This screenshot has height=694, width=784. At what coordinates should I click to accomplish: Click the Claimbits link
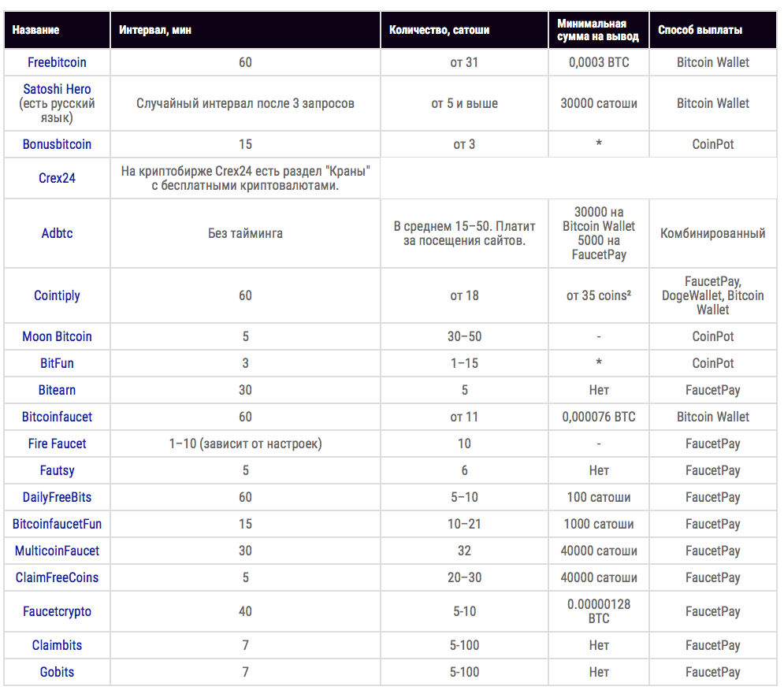[57, 645]
